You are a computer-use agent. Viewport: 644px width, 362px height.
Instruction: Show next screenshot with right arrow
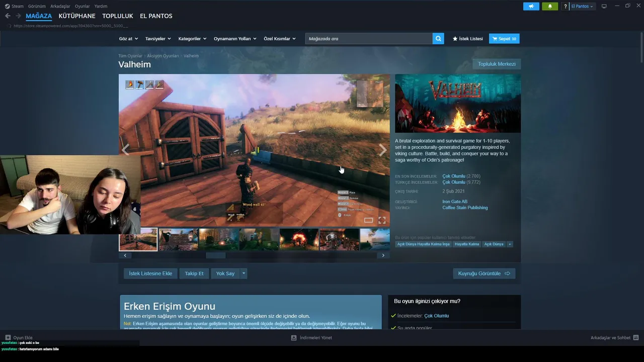(x=383, y=150)
